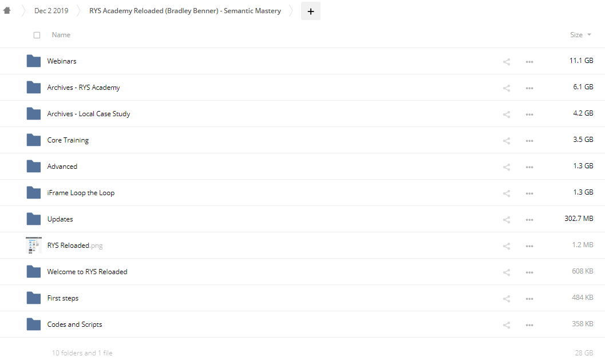Click the Advanced folder name
Image resolution: width=605 pixels, height=364 pixels.
click(x=62, y=167)
